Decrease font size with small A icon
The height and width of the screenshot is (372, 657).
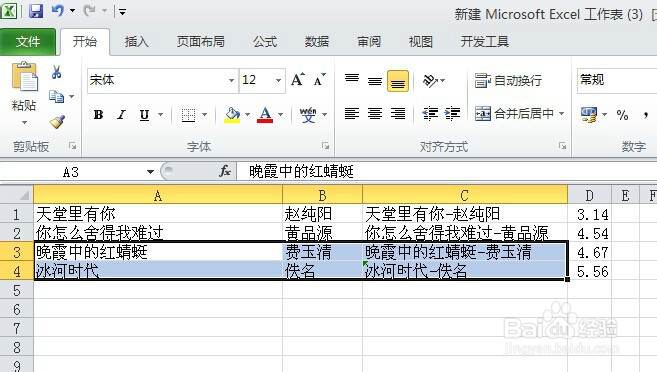[x=319, y=79]
